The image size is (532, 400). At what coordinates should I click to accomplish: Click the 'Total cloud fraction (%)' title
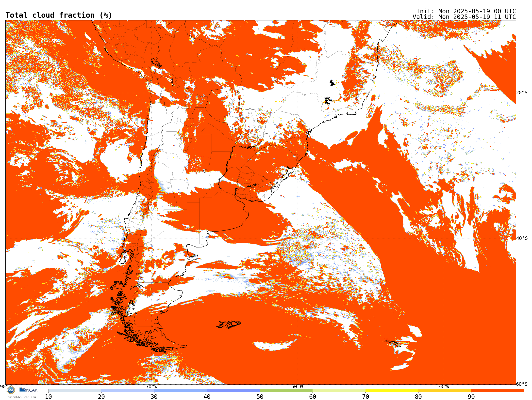(59, 15)
